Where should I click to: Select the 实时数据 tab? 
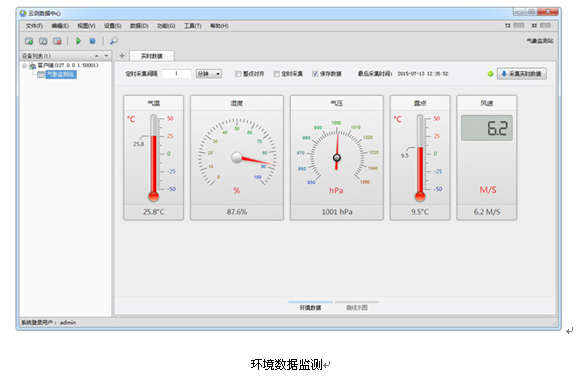pos(151,56)
